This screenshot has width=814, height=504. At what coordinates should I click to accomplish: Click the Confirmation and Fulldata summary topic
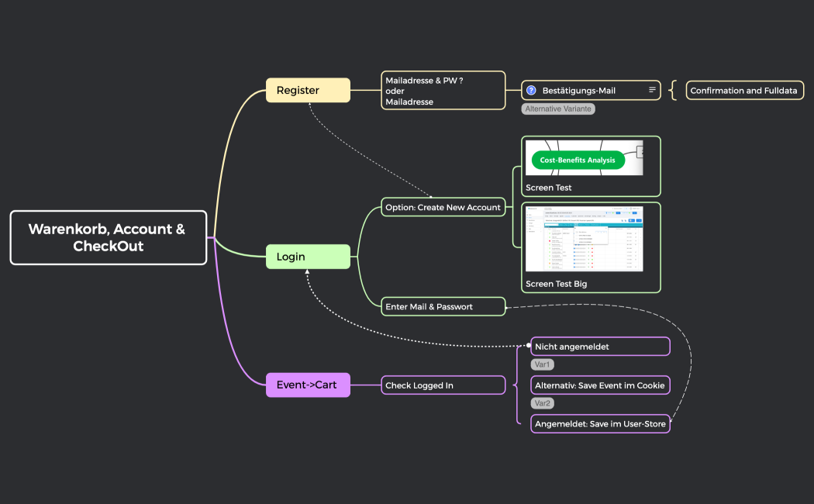tap(744, 91)
